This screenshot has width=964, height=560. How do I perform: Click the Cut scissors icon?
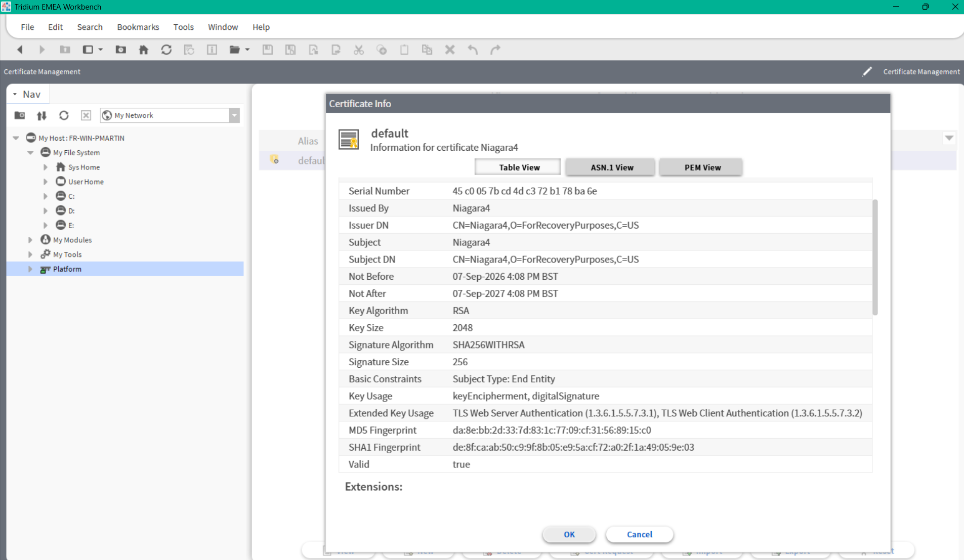pyautogui.click(x=359, y=50)
